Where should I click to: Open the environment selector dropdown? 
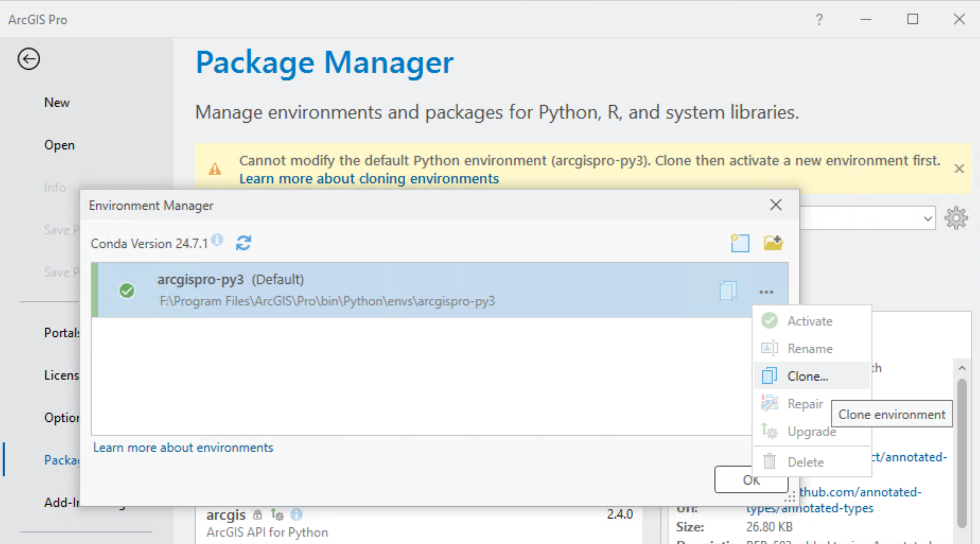tap(927, 218)
